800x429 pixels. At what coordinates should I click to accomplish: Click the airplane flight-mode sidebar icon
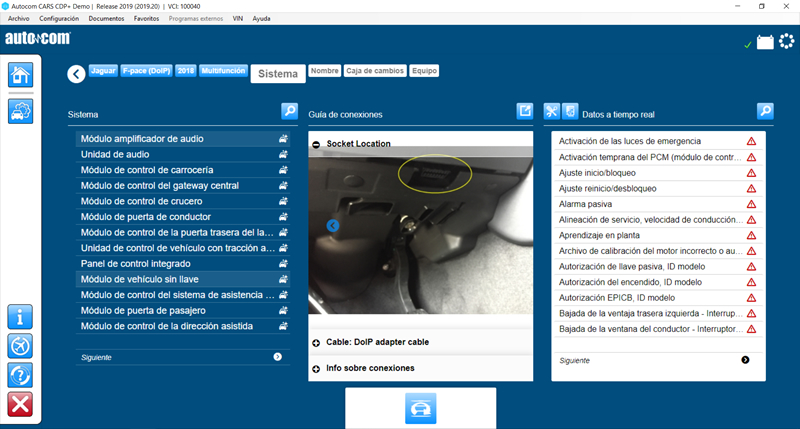click(x=20, y=346)
